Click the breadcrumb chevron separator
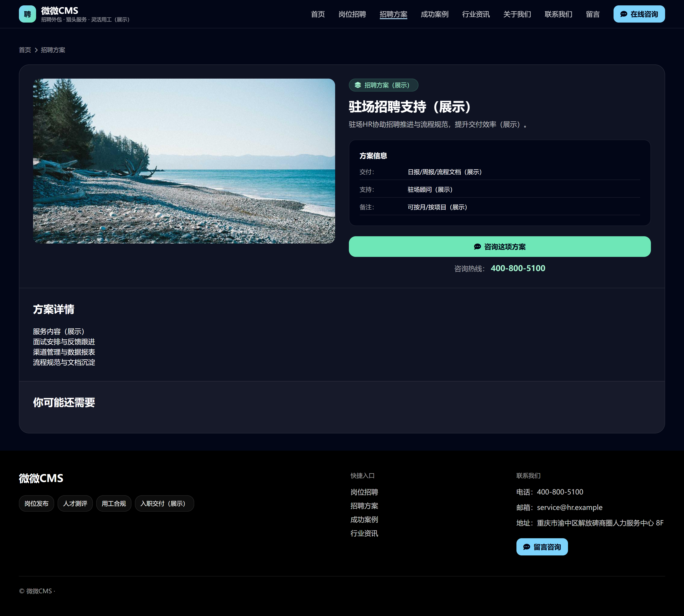The width and height of the screenshot is (684, 616). point(36,50)
